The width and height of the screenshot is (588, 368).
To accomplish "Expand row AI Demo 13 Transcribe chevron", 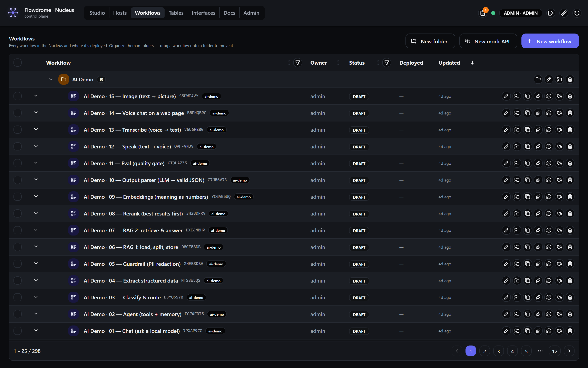I will 36,129.
